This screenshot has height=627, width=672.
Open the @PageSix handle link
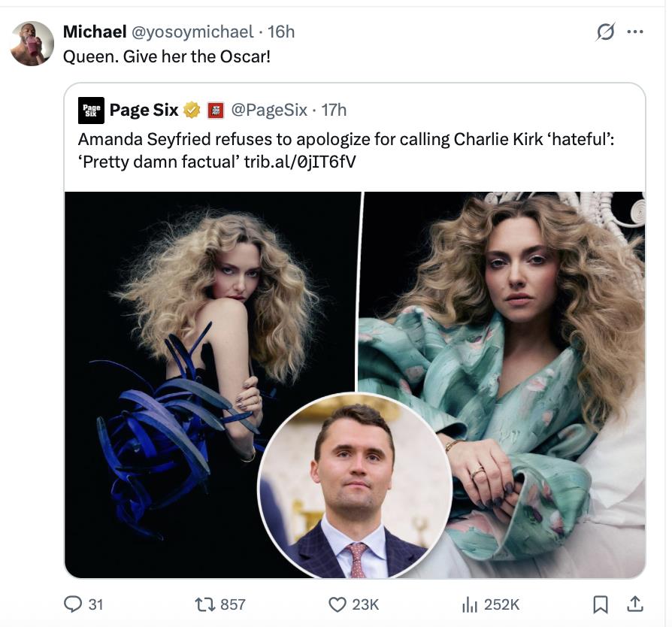point(269,111)
